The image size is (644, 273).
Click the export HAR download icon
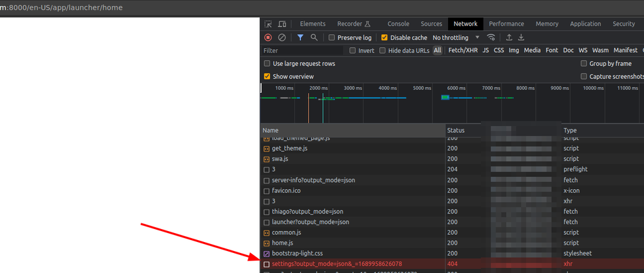click(x=522, y=37)
